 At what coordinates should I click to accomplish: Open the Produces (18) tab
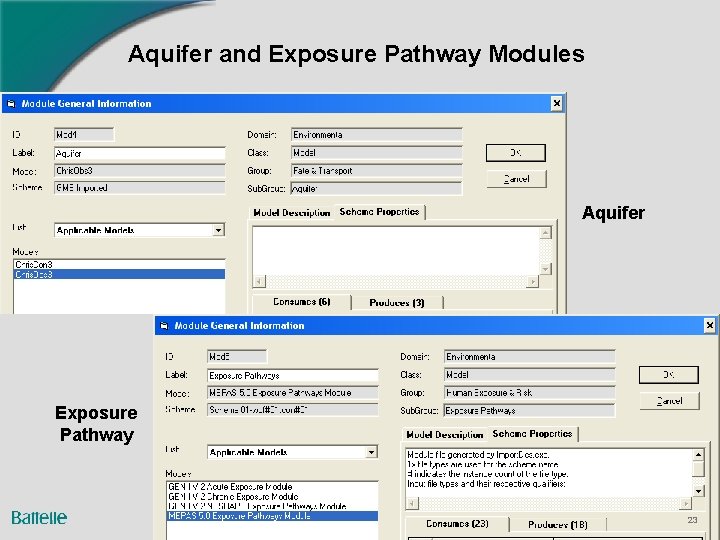pos(557,524)
